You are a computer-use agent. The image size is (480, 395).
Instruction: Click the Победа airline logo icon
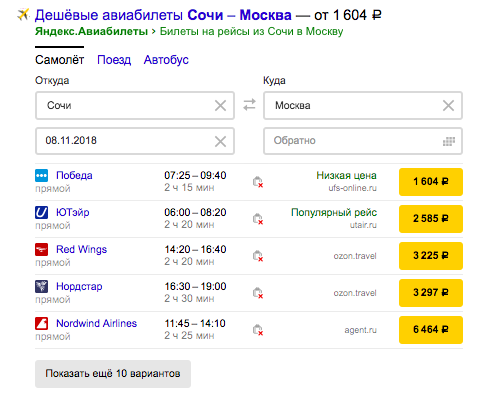tap(41, 176)
